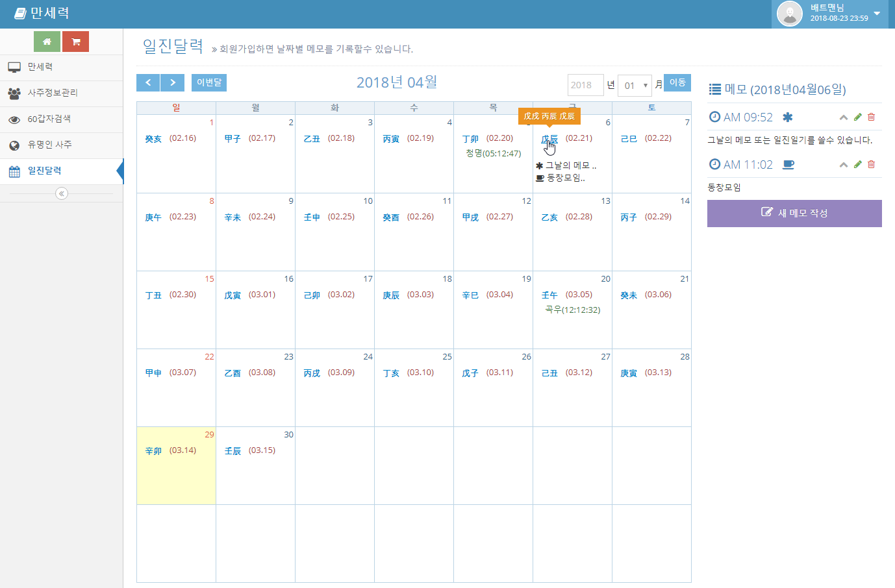
Task: Click the calendar icon beside 일진달력
Action: [14, 171]
